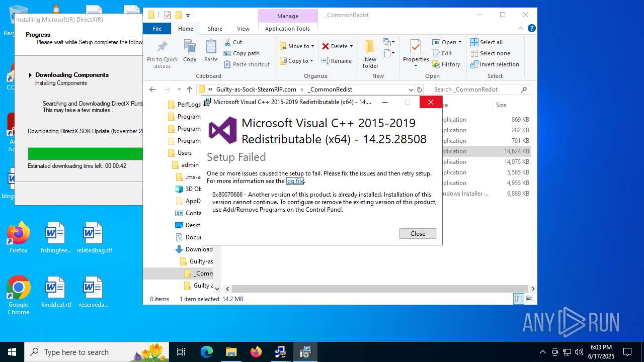644x362 pixels.
Task: Navigate back in Explorer
Action: [152, 89]
